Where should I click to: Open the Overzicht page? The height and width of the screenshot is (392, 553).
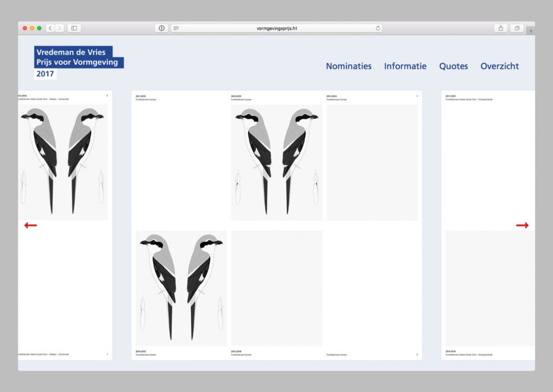(499, 66)
